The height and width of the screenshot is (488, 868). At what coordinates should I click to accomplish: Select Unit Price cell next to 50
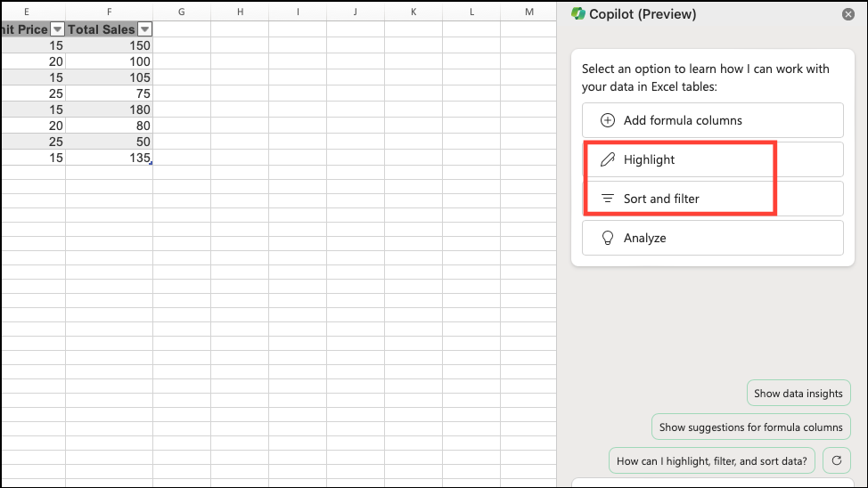tap(33, 142)
